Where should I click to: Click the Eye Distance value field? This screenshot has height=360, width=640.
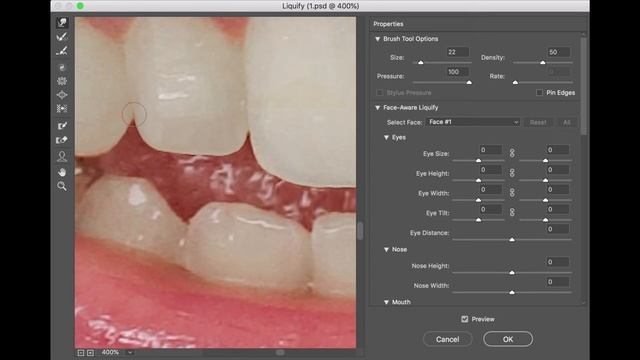tap(558, 229)
